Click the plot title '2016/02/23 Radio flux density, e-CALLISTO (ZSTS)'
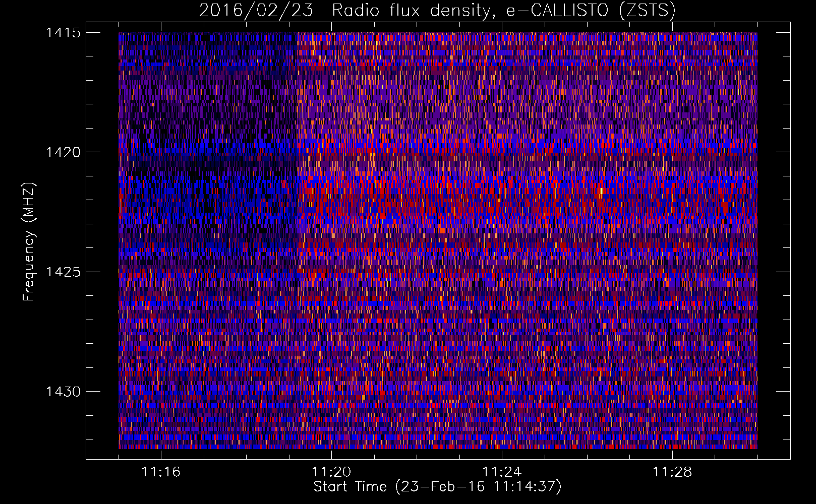 coord(437,10)
